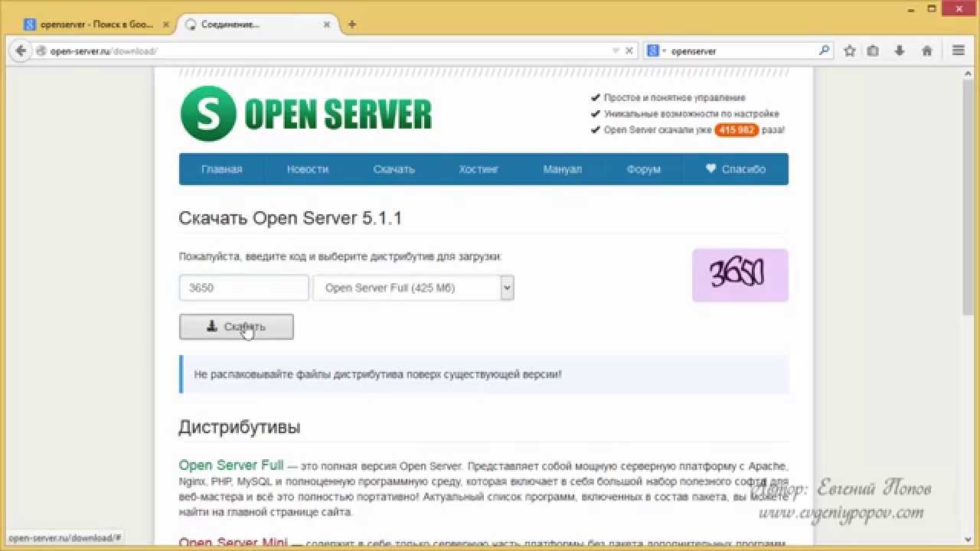Viewport: 980px width, 551px height.
Task: Open the Хостинг menu item
Action: click(479, 169)
